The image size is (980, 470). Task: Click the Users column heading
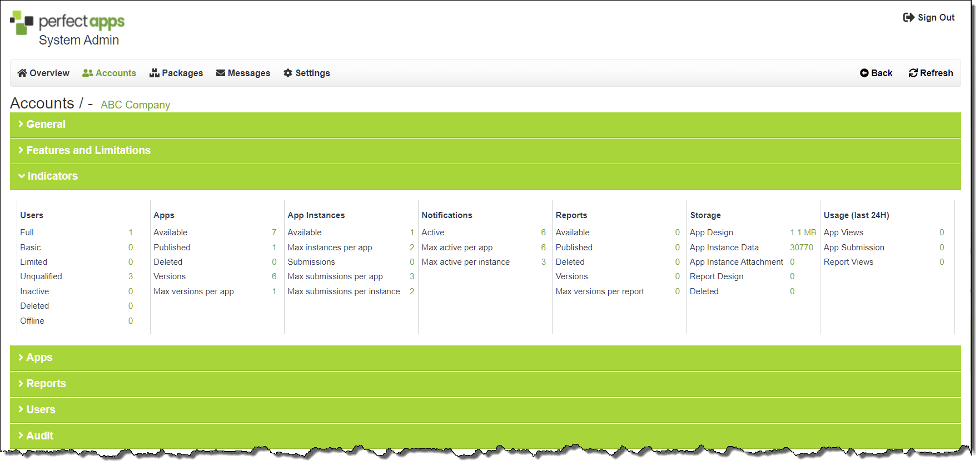pyautogui.click(x=32, y=215)
